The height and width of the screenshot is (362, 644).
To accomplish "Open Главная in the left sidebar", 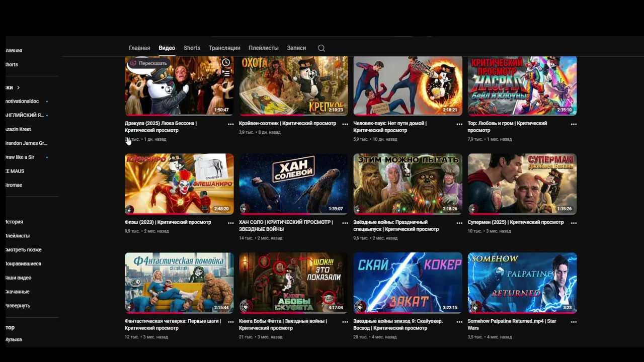I will coord(14,51).
